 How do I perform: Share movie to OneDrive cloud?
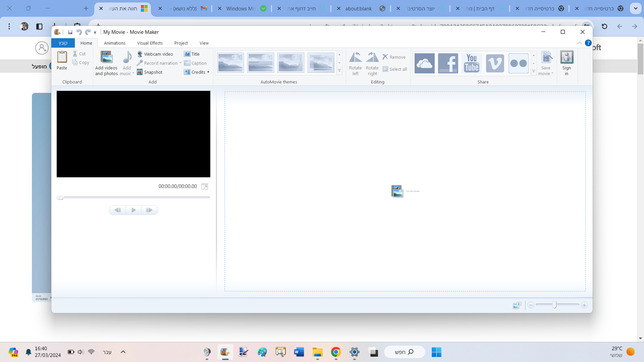pos(424,63)
